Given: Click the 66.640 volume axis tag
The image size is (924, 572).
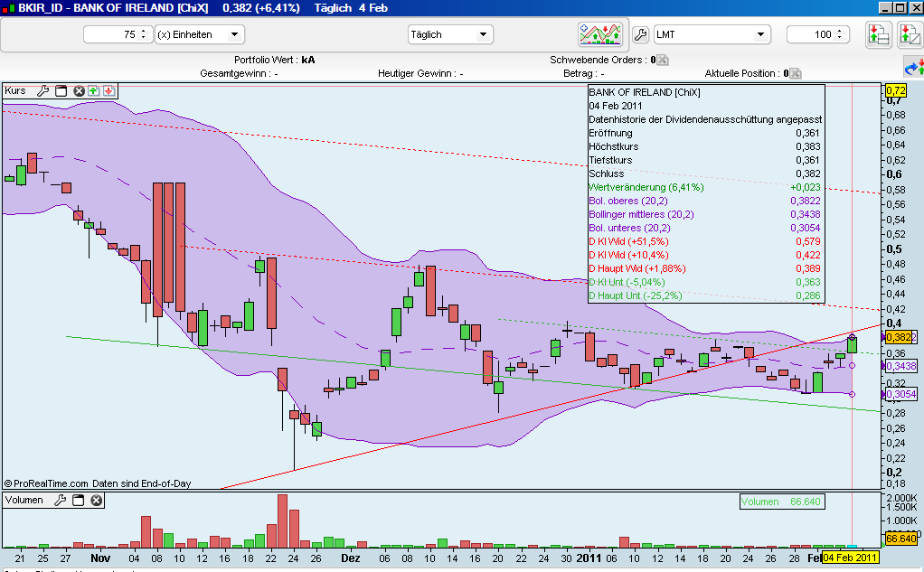Looking at the screenshot, I should [901, 539].
